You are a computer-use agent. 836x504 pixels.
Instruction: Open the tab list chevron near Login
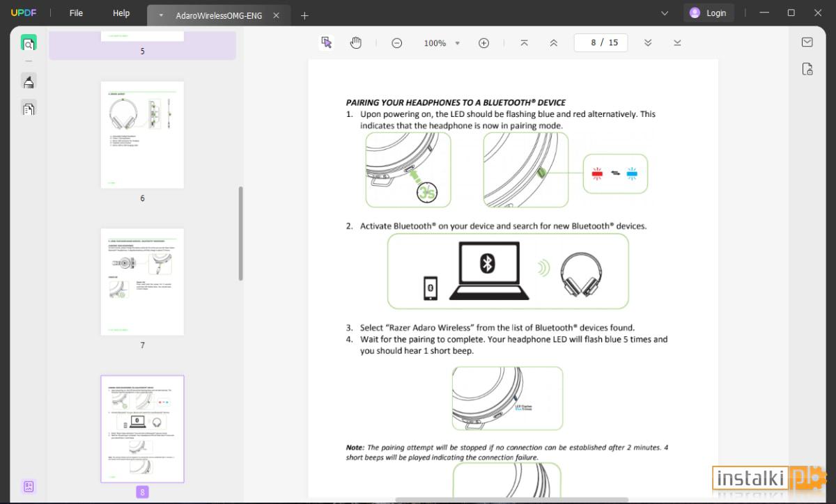click(x=665, y=13)
